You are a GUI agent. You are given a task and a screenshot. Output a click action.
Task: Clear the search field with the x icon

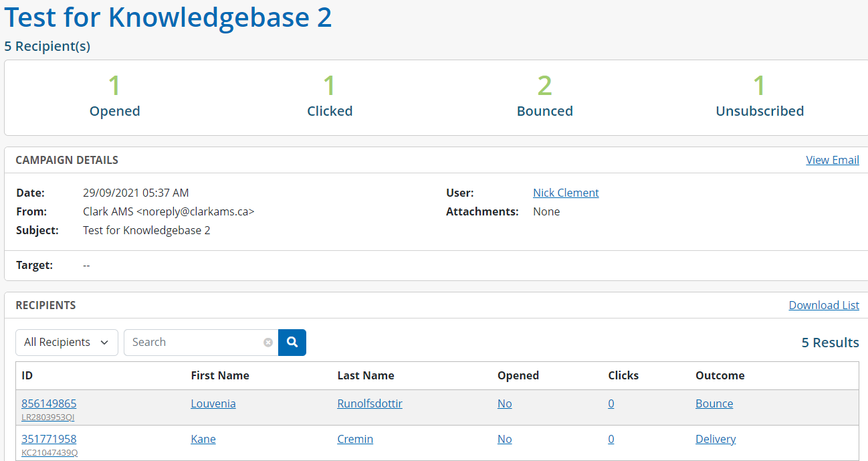pos(268,343)
